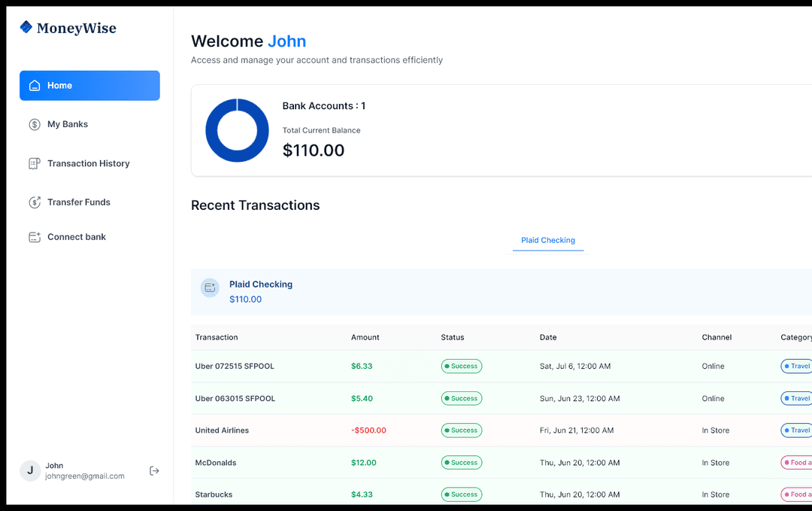
Task: Click Food category badge in McDonalds row
Action: (x=796, y=462)
